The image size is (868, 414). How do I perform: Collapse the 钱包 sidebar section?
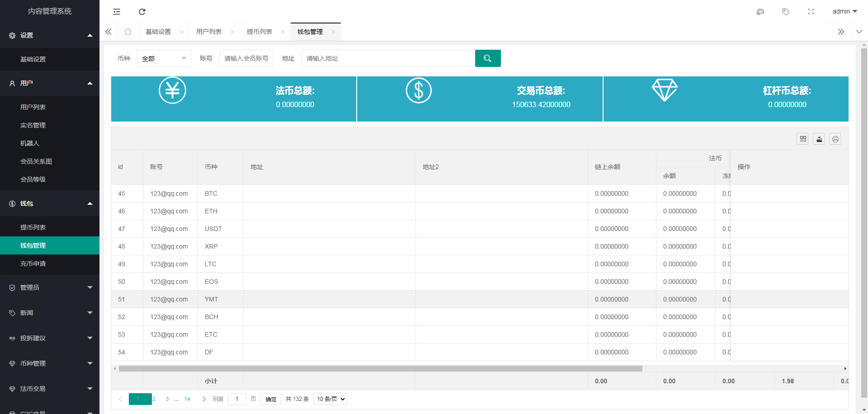click(50, 203)
